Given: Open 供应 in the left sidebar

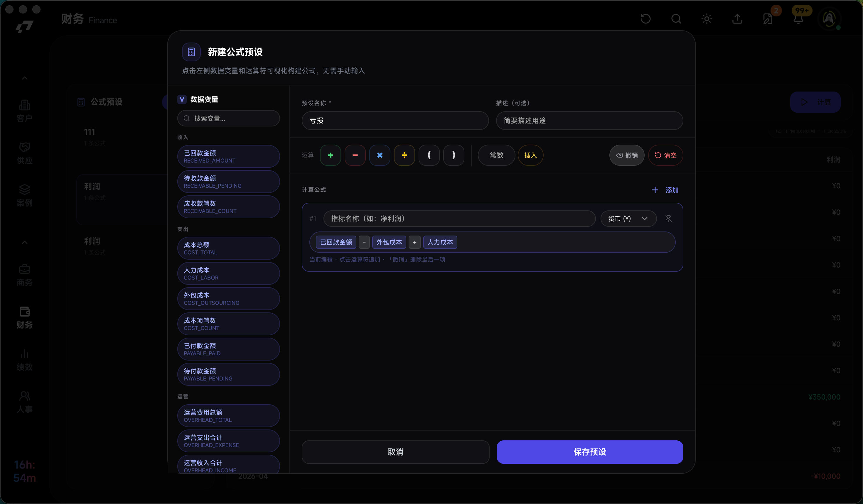Looking at the screenshot, I should point(25,153).
